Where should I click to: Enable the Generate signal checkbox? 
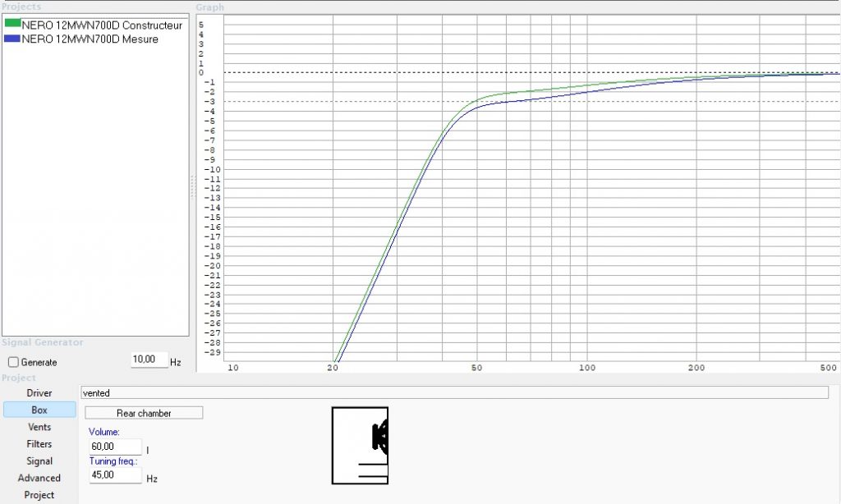tap(13, 362)
